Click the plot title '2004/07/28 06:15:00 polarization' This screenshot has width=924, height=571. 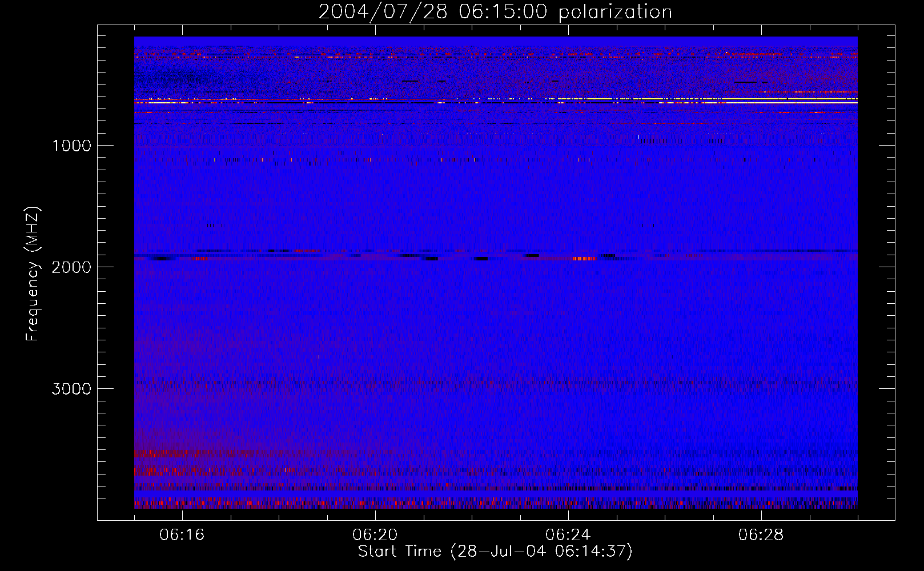click(x=495, y=12)
